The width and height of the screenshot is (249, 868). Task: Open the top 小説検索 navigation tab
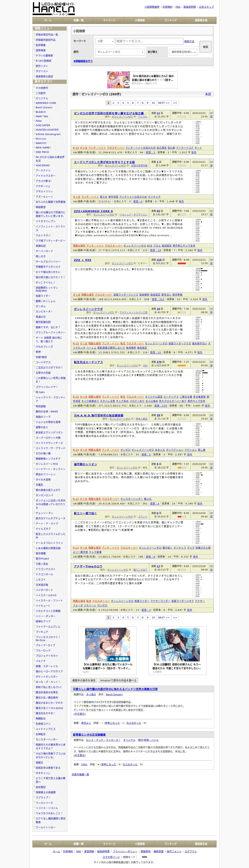pos(140,20)
